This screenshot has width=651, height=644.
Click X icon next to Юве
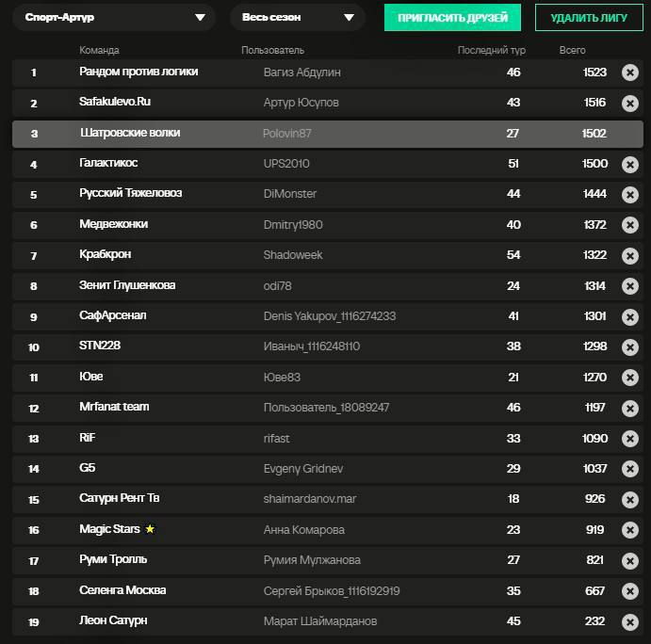[x=630, y=378]
